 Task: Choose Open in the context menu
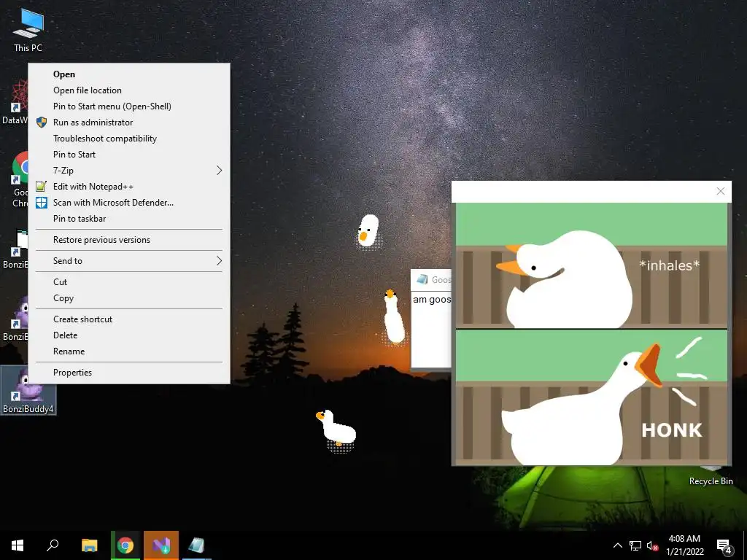pyautogui.click(x=129, y=74)
